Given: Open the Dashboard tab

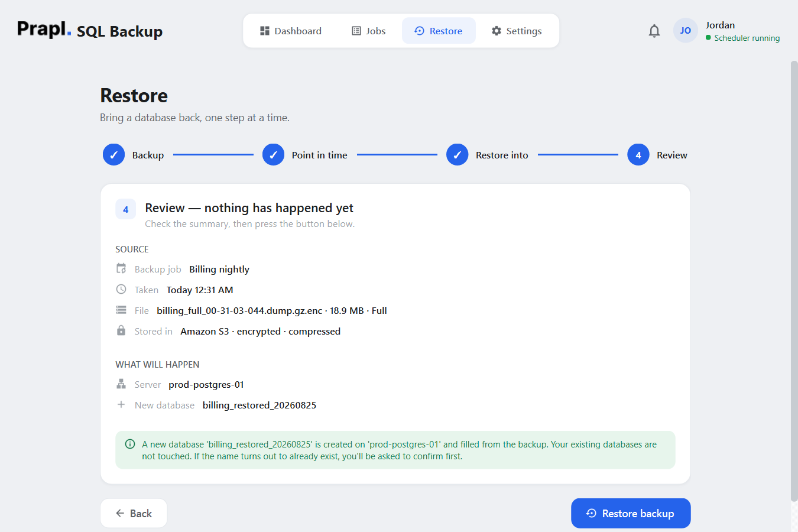Looking at the screenshot, I should (x=291, y=31).
